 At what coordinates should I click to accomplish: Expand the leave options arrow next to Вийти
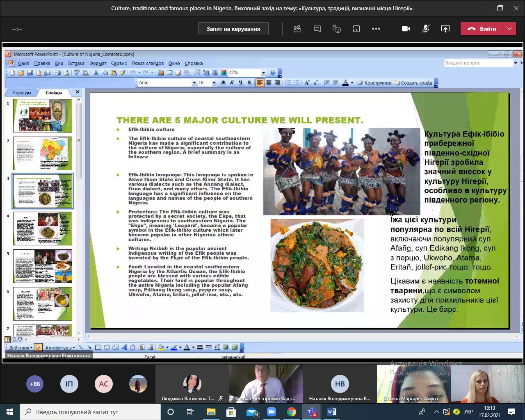tap(509, 29)
